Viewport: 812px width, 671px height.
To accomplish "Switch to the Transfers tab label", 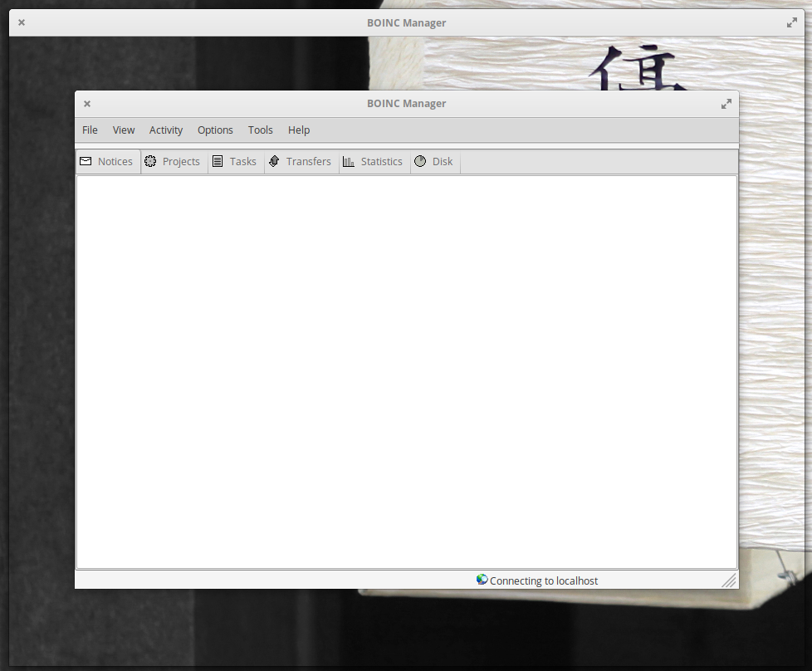I will coord(308,162).
